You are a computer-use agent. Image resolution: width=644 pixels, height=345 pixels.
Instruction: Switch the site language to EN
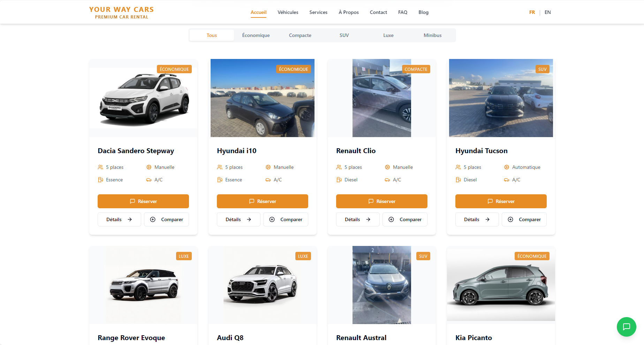547,12
